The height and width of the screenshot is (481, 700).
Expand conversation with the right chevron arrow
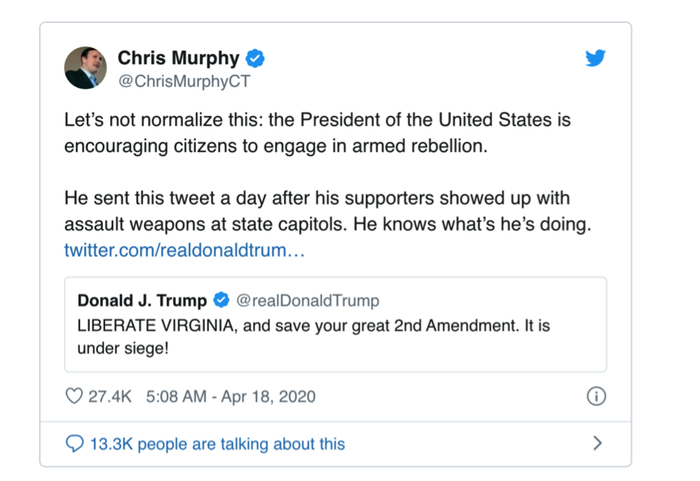tap(597, 443)
